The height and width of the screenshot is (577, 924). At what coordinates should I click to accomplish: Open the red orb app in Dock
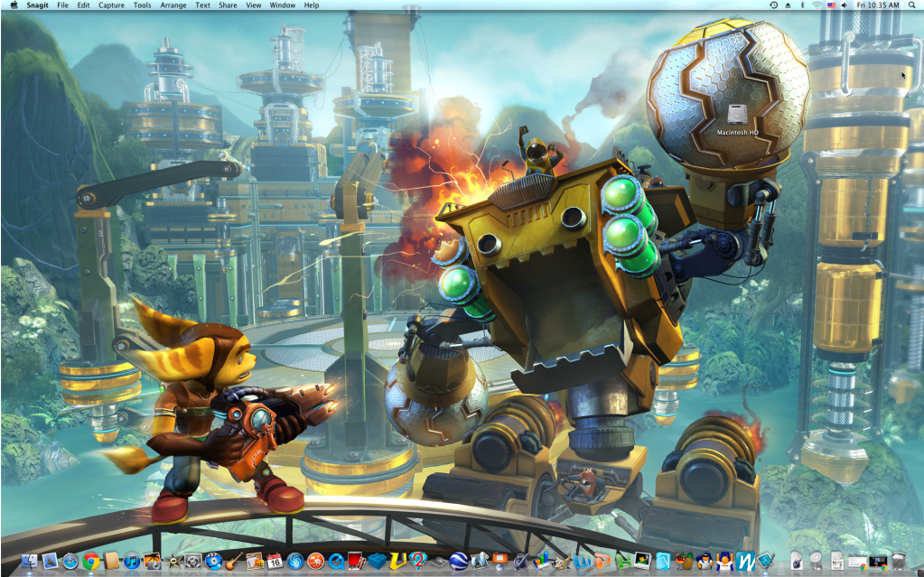316,561
